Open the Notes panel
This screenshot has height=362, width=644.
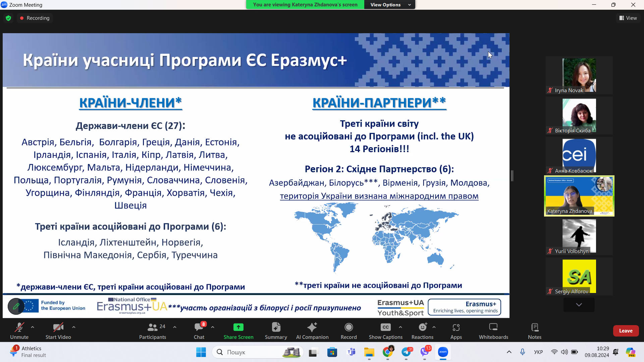click(x=534, y=330)
